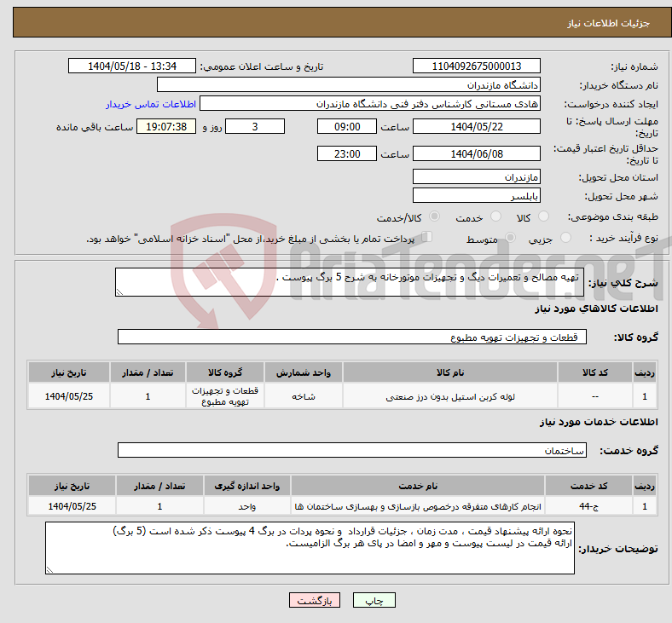Screen dimensions: 672x623
Task: Click the resize grip of توضیحات خریدار textarea
Action: point(49,570)
